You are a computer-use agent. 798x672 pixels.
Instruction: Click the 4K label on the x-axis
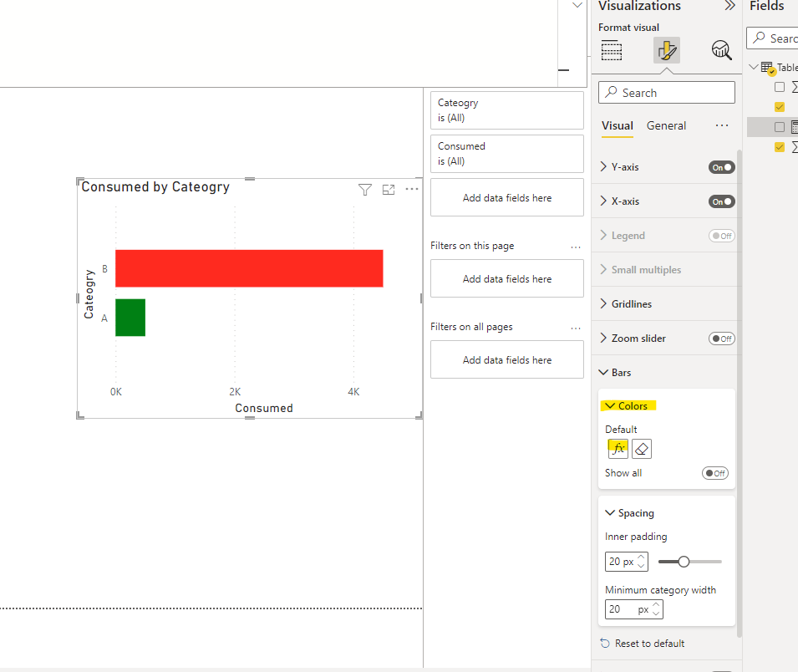click(353, 391)
